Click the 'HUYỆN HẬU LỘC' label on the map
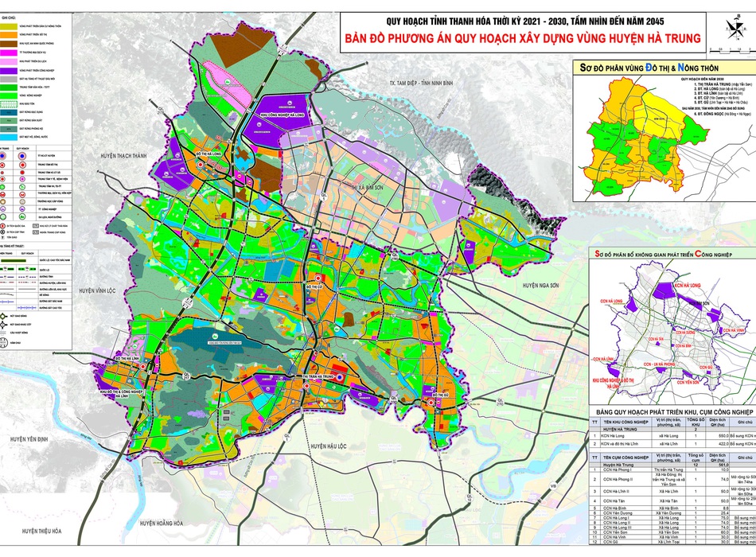Image resolution: width=756 pixels, height=557 pixels. tap(329, 446)
